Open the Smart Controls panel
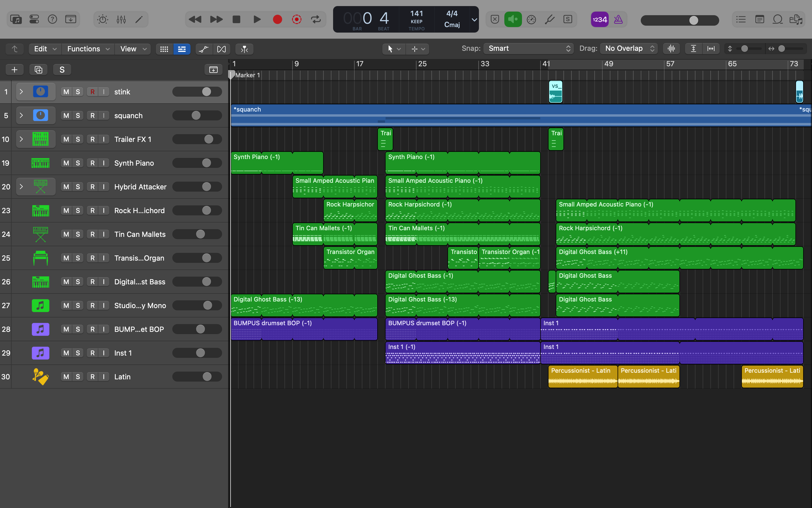 click(x=102, y=20)
